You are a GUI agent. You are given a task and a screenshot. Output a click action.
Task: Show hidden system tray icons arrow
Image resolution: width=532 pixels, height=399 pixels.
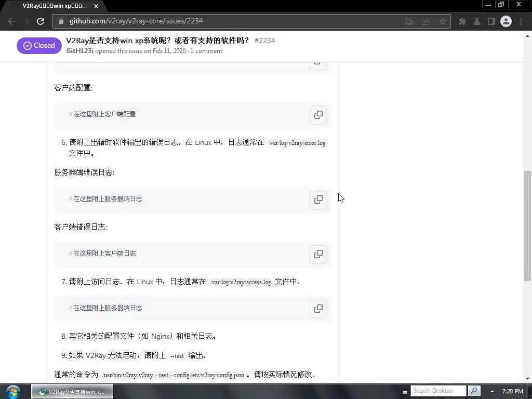492,391
